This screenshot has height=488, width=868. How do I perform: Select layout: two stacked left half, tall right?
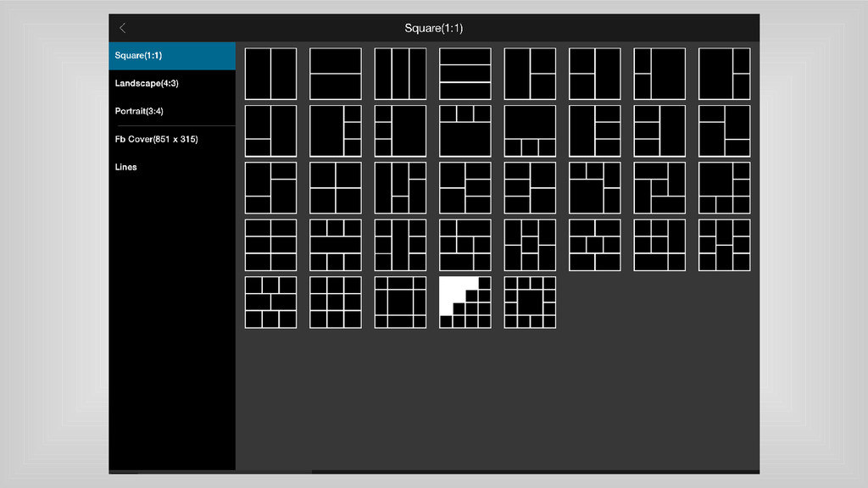594,74
